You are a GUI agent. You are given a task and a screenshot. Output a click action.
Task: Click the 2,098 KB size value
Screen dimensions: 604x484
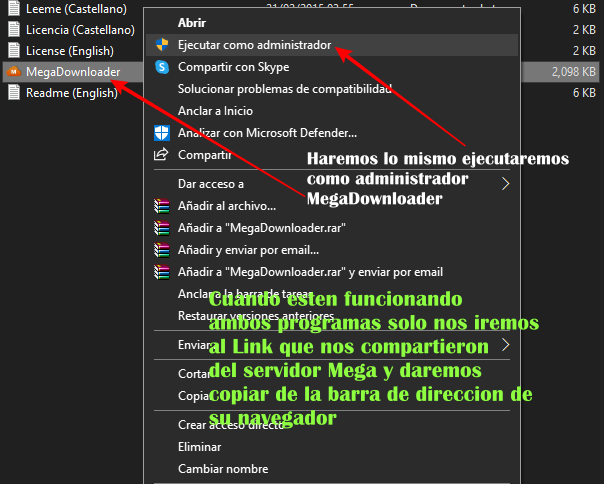[574, 72]
